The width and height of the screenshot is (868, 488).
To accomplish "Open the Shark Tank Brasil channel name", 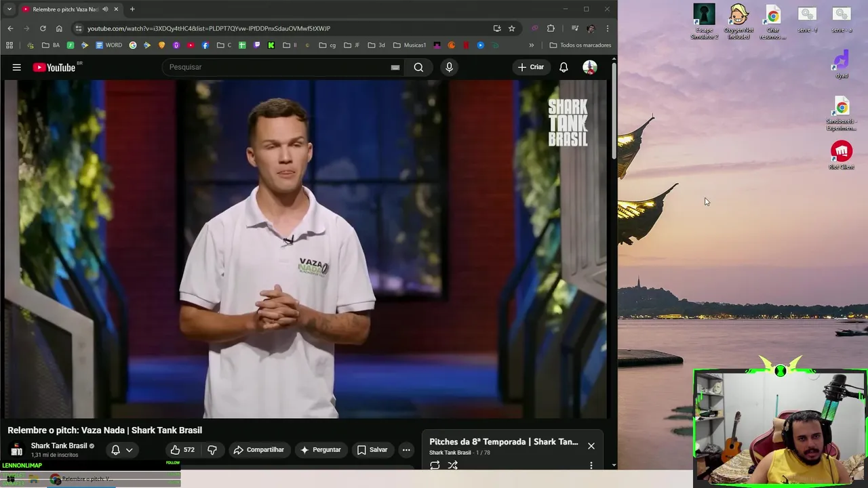I will [59, 446].
